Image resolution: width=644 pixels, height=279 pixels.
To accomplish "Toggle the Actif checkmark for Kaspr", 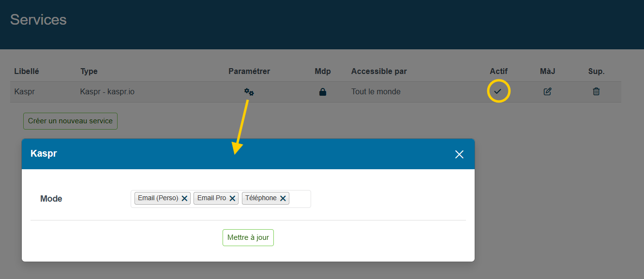I will pos(498,92).
